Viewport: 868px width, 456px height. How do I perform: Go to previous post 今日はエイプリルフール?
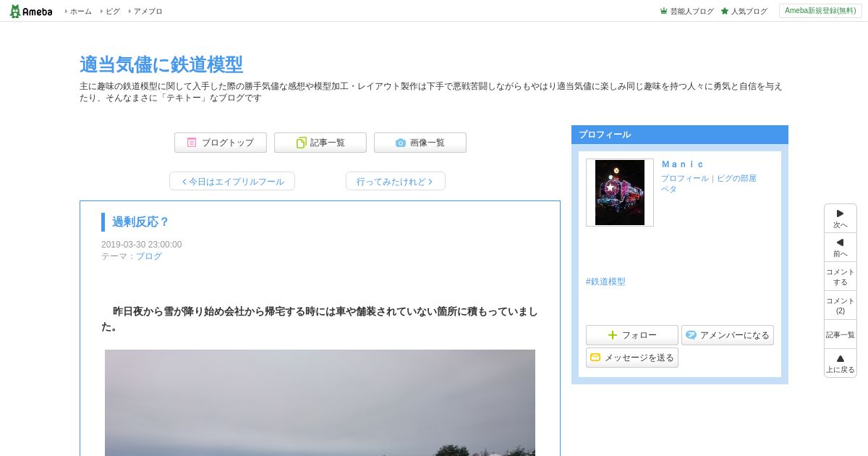(x=232, y=181)
